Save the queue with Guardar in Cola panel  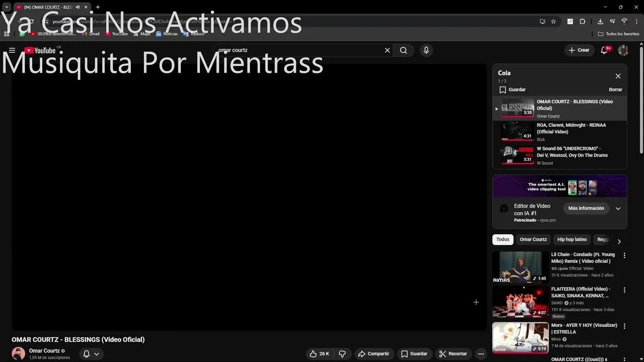tap(512, 89)
